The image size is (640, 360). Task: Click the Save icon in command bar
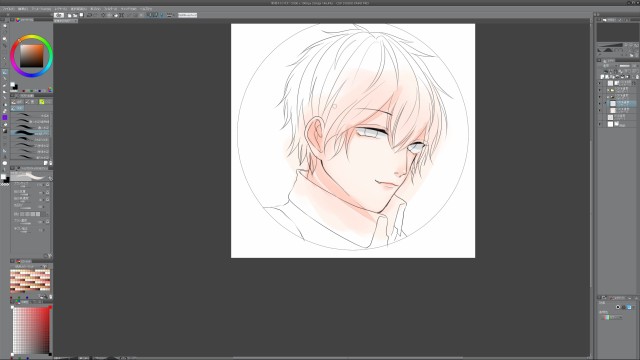(81, 15)
